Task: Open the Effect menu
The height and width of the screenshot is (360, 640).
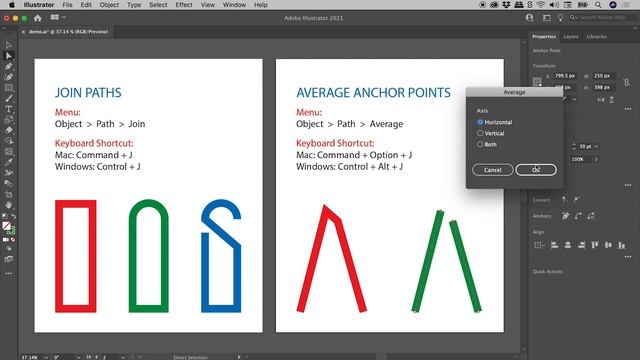Action: (184, 5)
